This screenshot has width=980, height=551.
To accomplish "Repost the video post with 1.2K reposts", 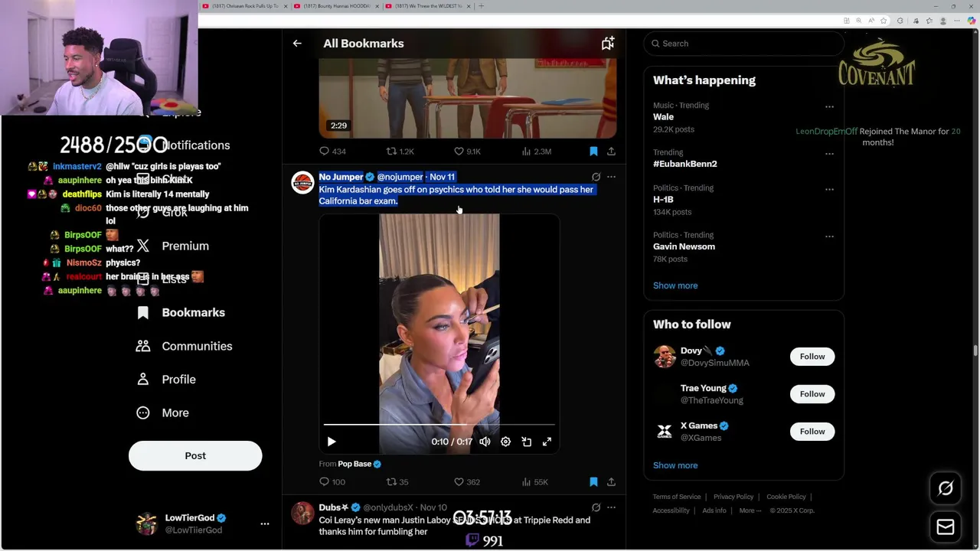I will click(x=400, y=152).
